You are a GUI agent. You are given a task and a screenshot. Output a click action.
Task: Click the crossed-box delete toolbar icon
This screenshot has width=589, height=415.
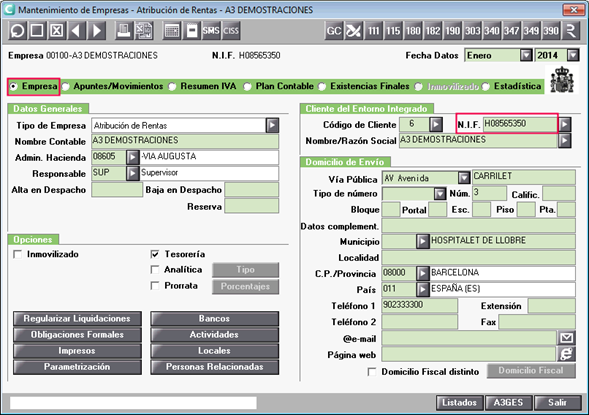[x=57, y=30]
